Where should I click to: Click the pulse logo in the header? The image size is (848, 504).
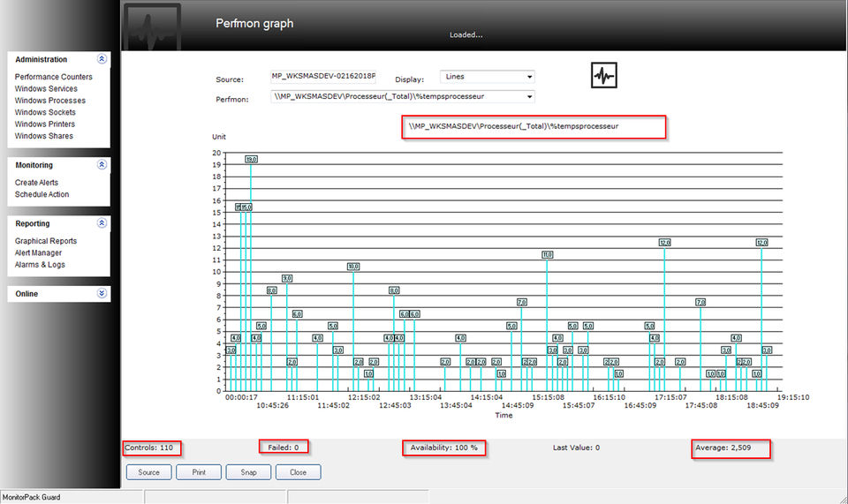pyautogui.click(x=152, y=27)
